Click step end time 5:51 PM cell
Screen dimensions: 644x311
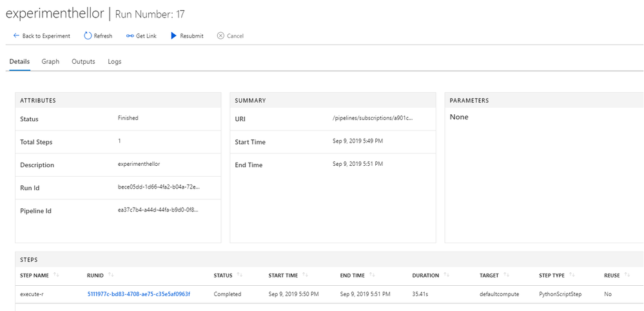point(366,294)
